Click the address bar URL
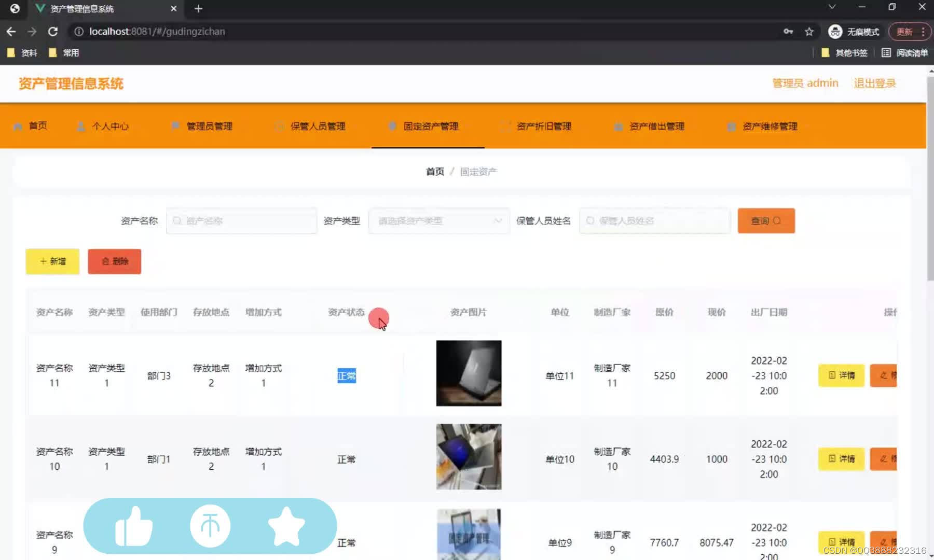Image resolution: width=934 pixels, height=560 pixels. coord(157,32)
